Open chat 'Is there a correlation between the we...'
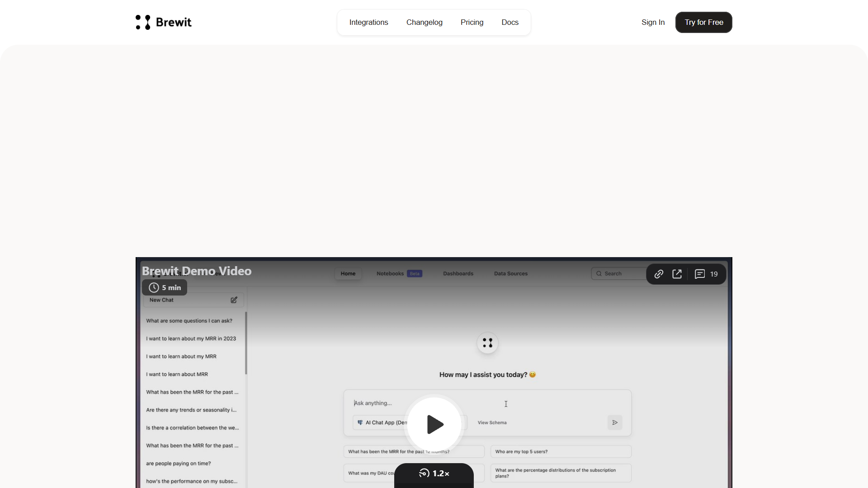The width and height of the screenshot is (868, 488). pyautogui.click(x=192, y=427)
